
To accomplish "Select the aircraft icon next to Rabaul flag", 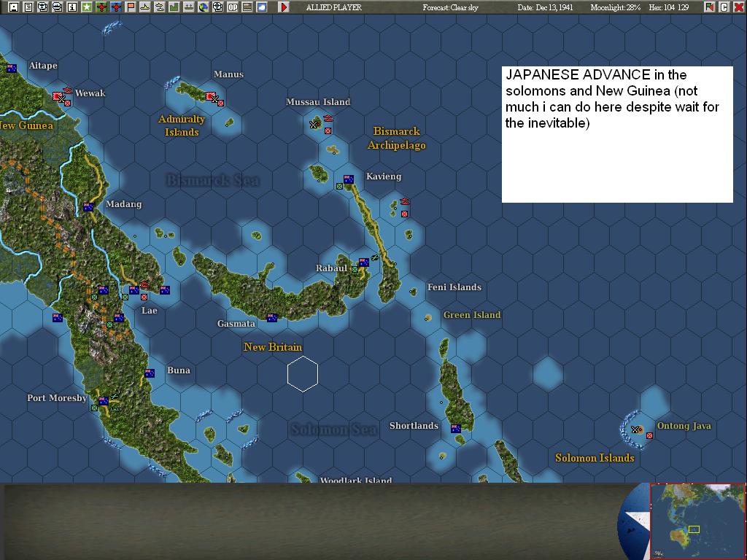I will 375,257.
